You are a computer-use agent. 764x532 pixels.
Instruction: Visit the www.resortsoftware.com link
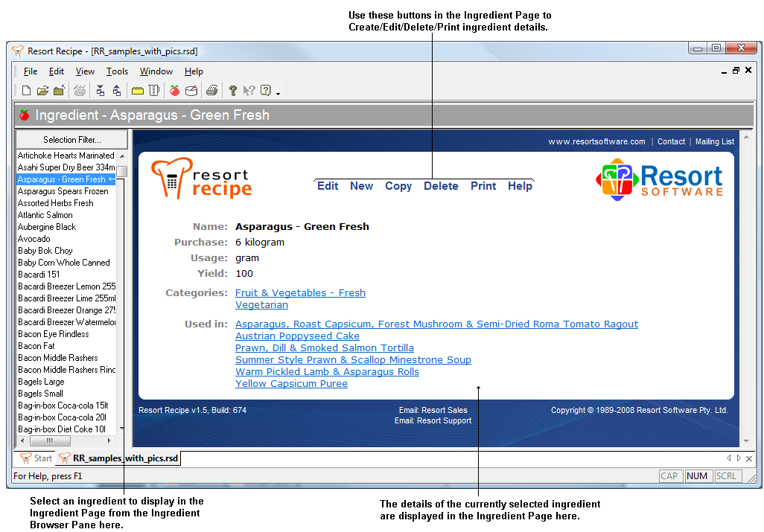(597, 141)
